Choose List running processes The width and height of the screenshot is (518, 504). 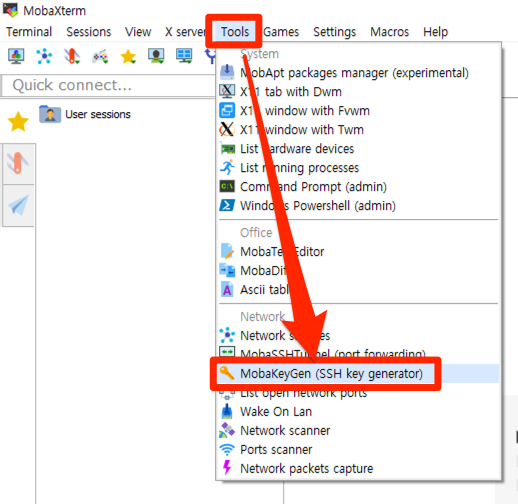(x=358, y=168)
